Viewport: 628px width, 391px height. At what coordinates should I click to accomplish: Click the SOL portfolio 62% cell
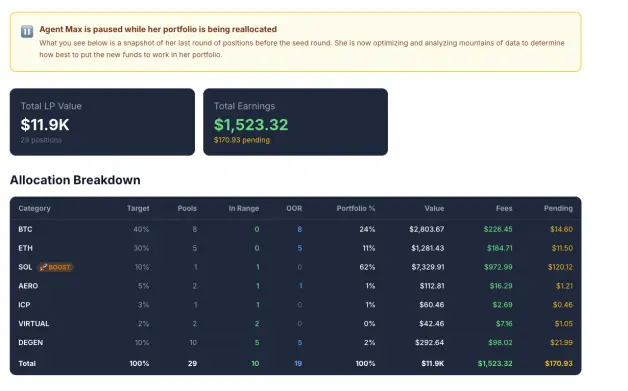pyautogui.click(x=367, y=267)
